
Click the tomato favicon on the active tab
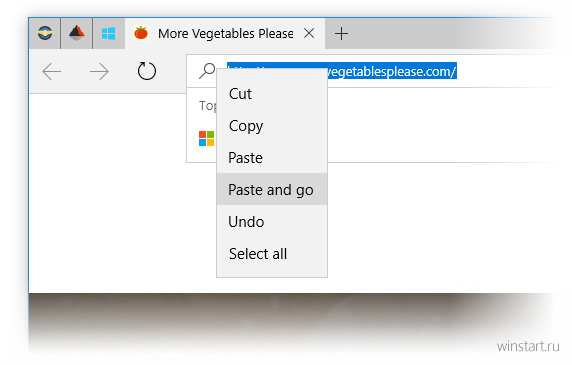(141, 33)
